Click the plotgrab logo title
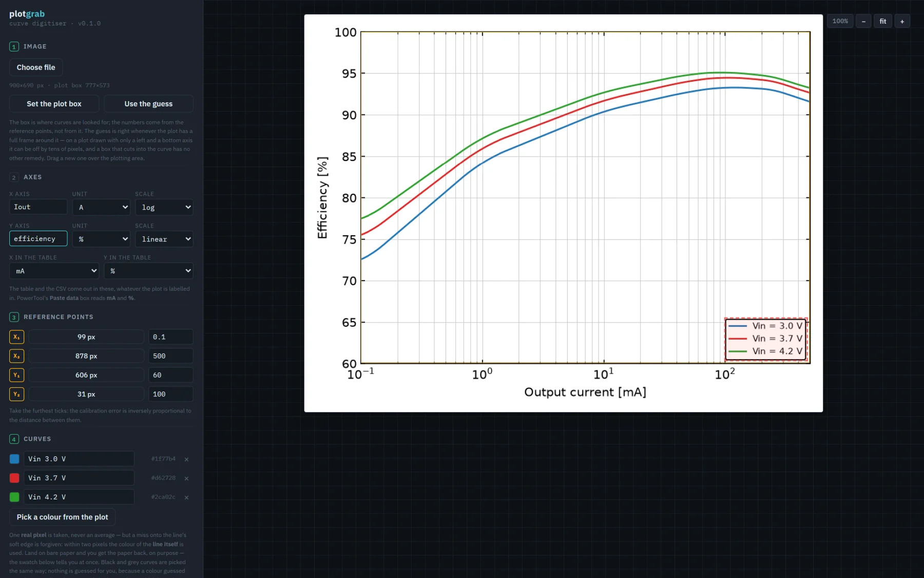The height and width of the screenshot is (578, 924). pos(27,14)
